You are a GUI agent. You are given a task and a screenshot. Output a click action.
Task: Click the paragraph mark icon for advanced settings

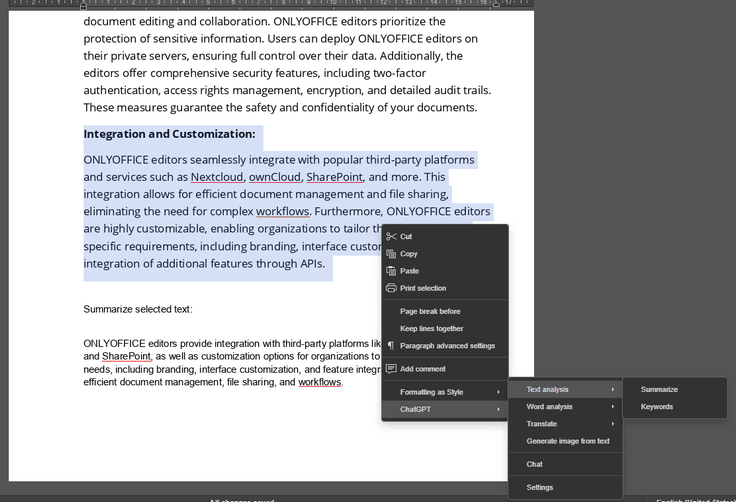391,346
